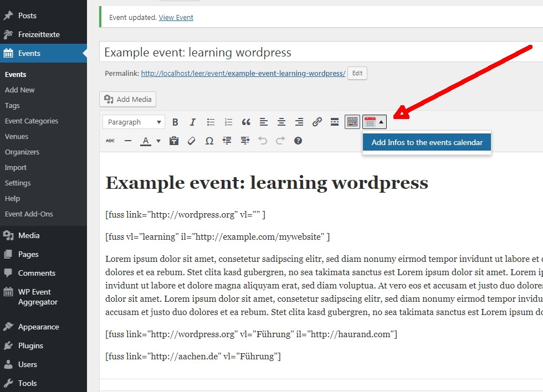Screen dimensions: 543x392
Task: Click the shortcode line containing haurand.com
Action: click(x=251, y=334)
